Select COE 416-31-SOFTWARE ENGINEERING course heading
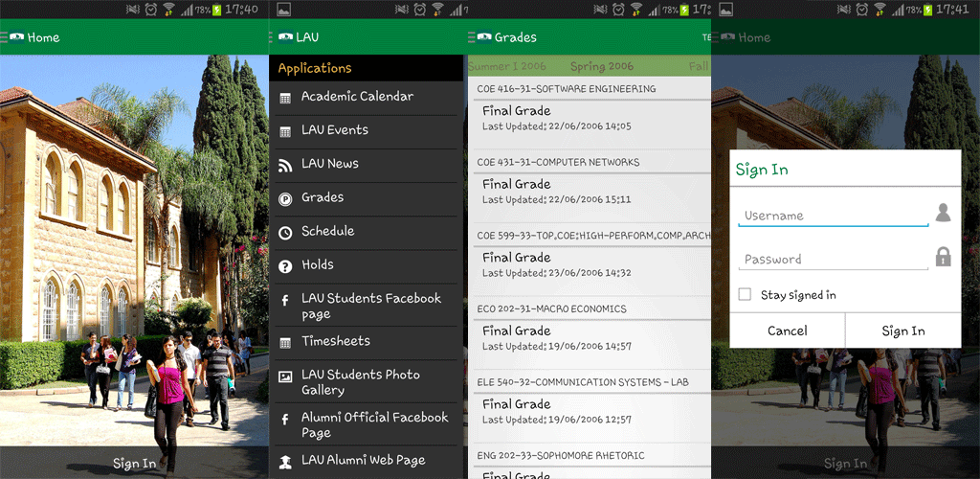This screenshot has height=479, width=980. pyautogui.click(x=567, y=89)
